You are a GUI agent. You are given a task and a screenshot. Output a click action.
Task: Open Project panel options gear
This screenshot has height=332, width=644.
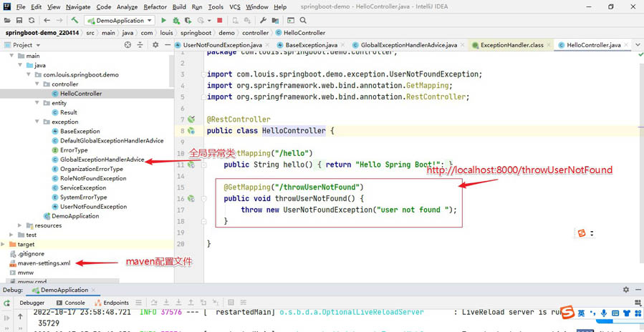click(x=155, y=45)
